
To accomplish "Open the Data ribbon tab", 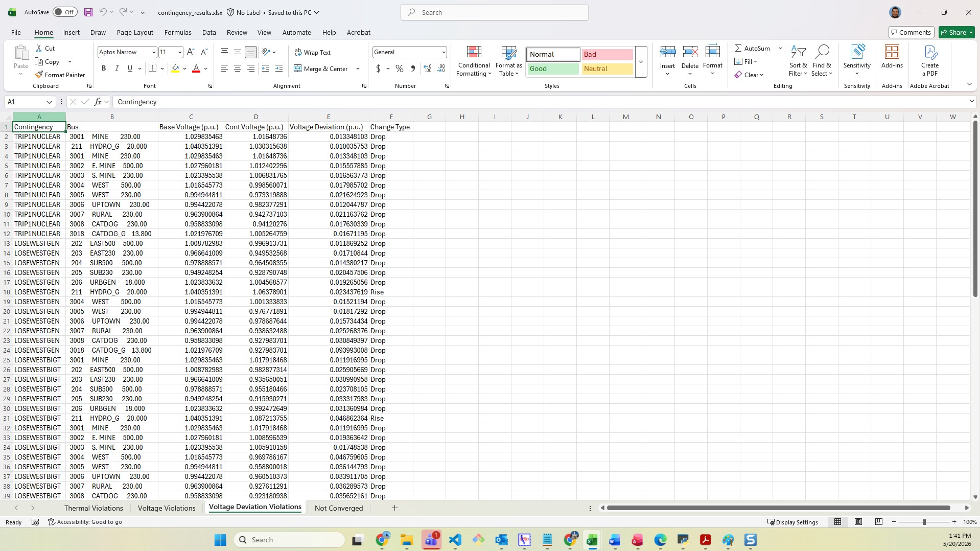I will pyautogui.click(x=209, y=32).
